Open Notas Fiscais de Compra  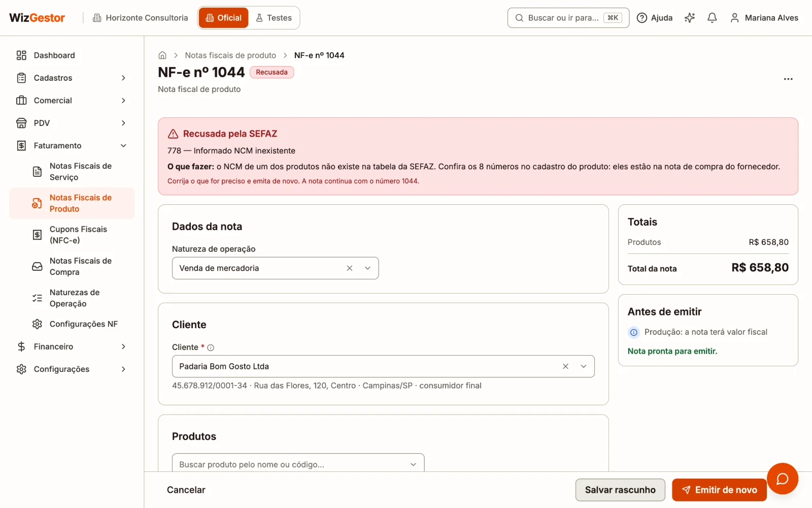[72, 266]
